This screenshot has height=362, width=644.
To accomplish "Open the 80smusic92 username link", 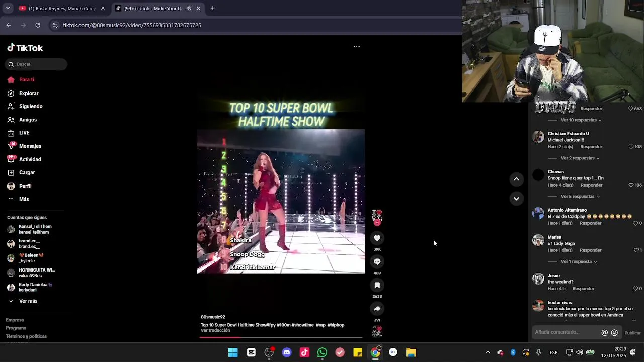I will coord(213,317).
